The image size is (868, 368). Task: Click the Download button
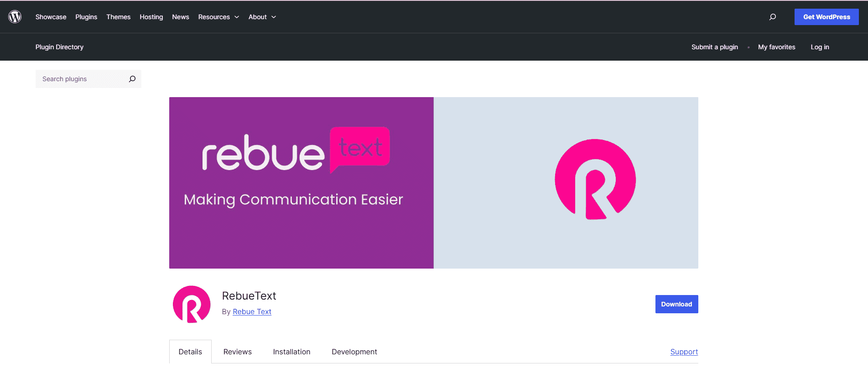click(677, 304)
